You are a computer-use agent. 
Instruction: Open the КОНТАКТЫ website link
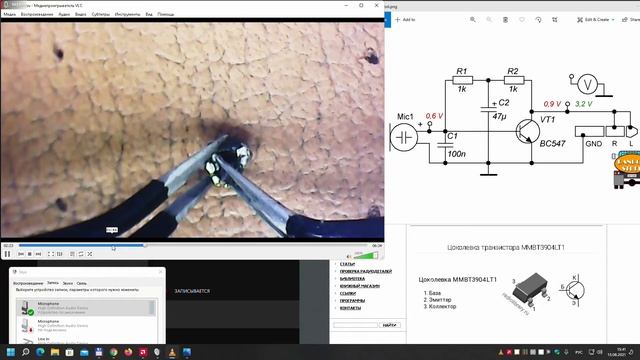pos(350,308)
